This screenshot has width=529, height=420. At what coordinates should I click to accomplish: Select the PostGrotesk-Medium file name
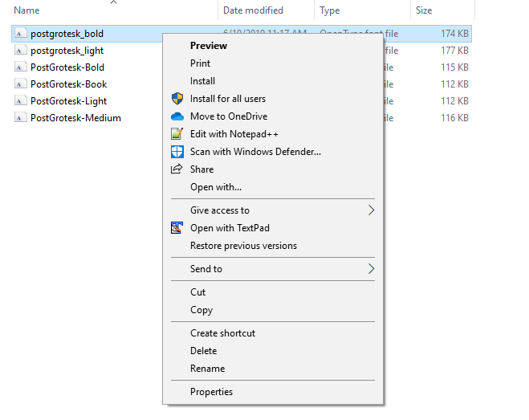[75, 118]
